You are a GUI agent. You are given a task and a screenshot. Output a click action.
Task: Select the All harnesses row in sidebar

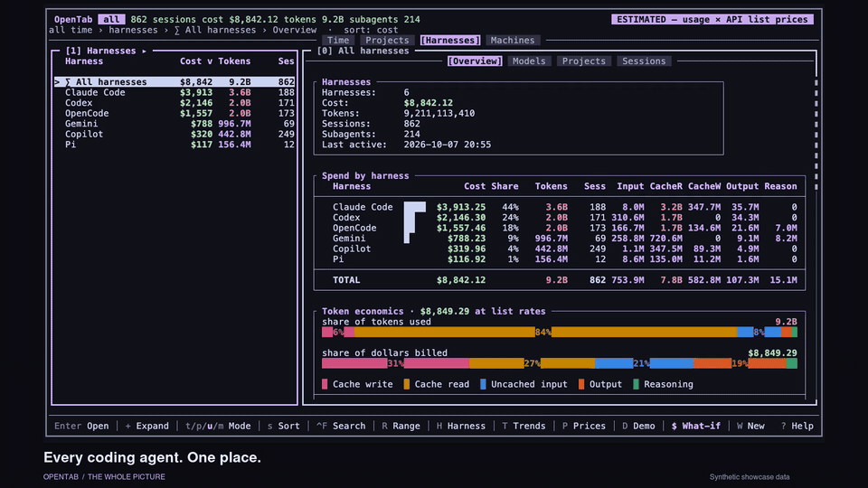(x=175, y=82)
